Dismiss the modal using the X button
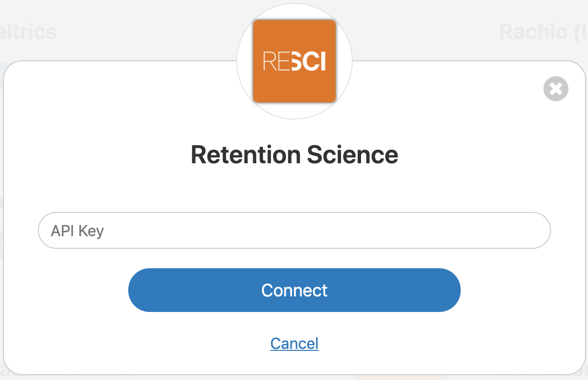The height and width of the screenshot is (380, 588). click(555, 89)
